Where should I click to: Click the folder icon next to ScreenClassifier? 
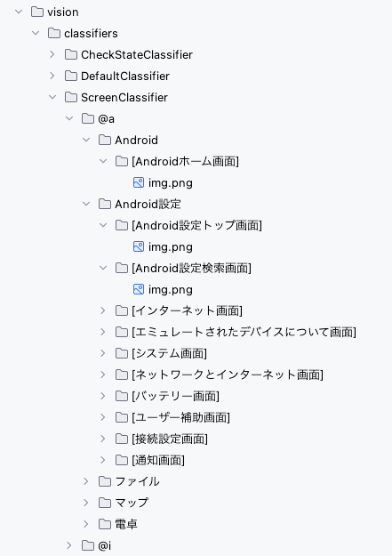tap(71, 97)
